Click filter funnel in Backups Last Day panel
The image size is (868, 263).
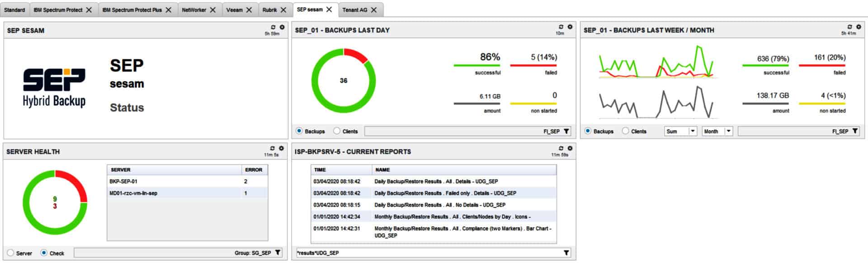click(x=566, y=131)
